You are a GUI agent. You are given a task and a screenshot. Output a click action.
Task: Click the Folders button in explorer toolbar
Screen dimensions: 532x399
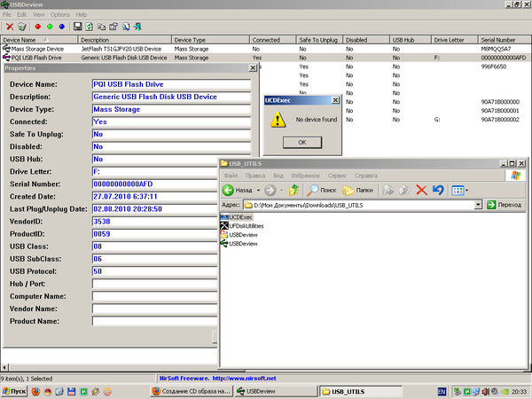357,190
